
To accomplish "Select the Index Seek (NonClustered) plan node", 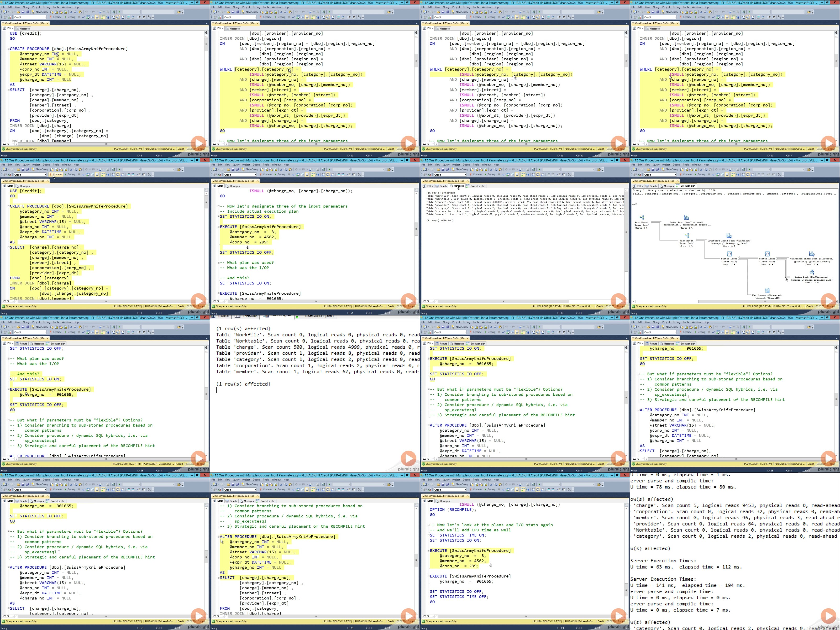I will 812,277.
